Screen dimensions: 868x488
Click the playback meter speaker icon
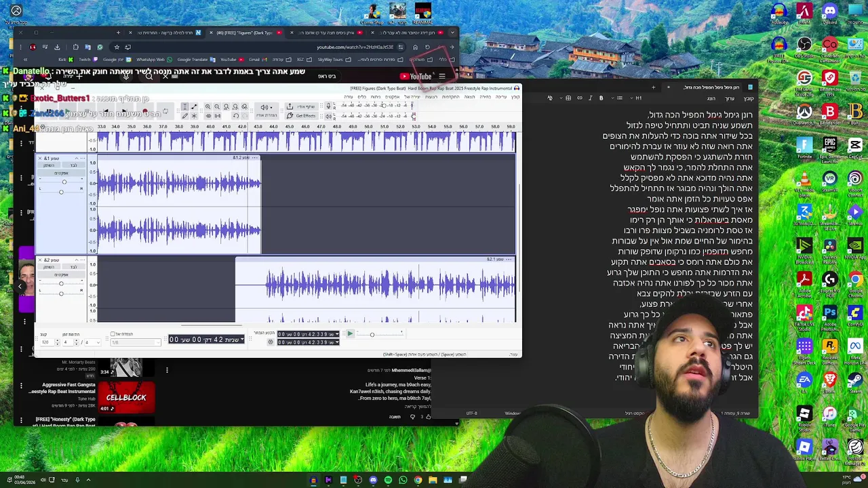click(x=328, y=116)
